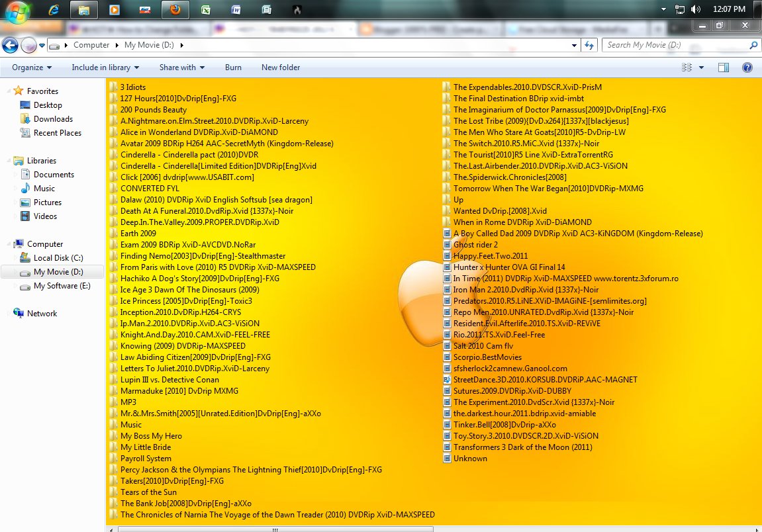Select the Up folder icon
Image resolution: width=762 pixels, height=532 pixels.
pos(447,200)
